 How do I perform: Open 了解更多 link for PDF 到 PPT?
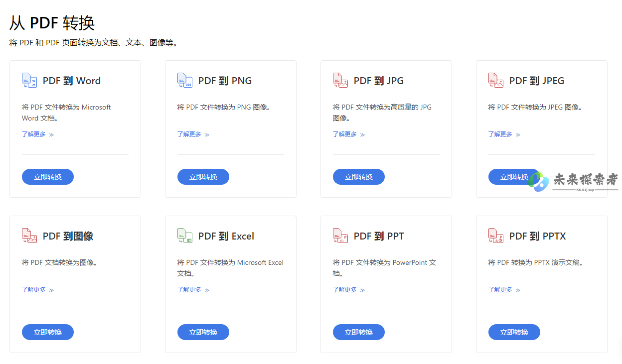click(x=349, y=290)
